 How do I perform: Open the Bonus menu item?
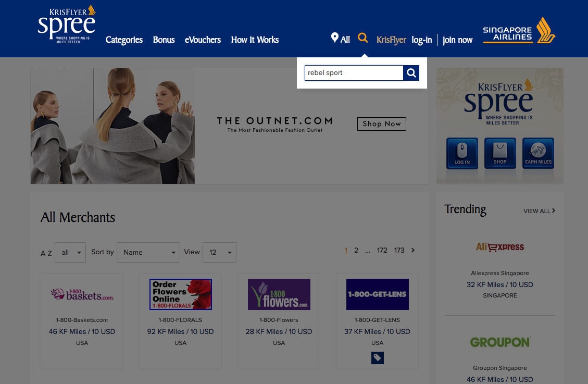click(164, 40)
